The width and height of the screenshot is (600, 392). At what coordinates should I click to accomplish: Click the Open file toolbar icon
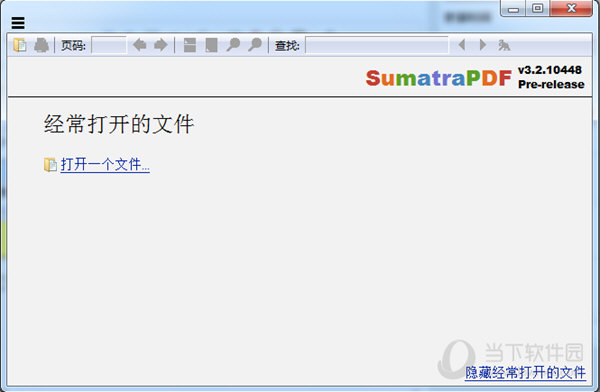pos(20,45)
